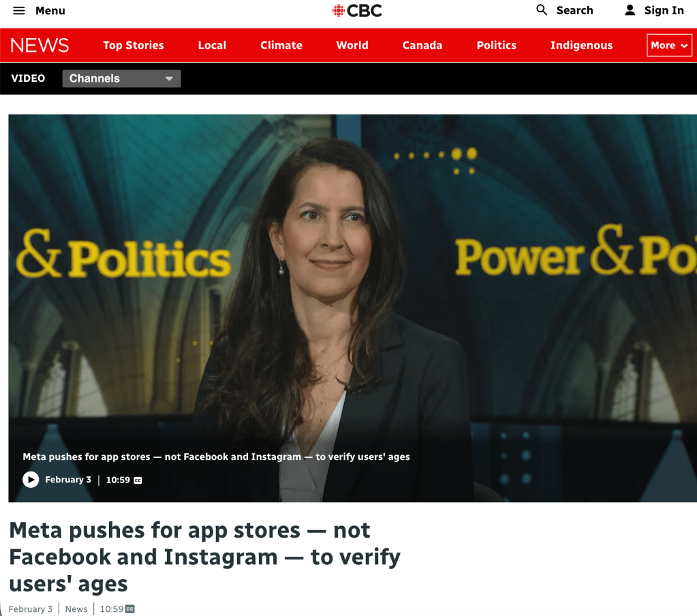Click the CBC gem logo

click(339, 11)
